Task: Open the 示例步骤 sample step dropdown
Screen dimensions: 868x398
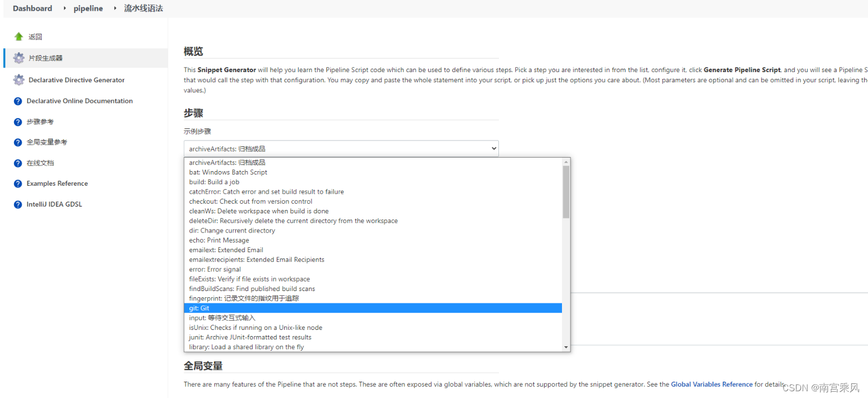Action: [341, 149]
